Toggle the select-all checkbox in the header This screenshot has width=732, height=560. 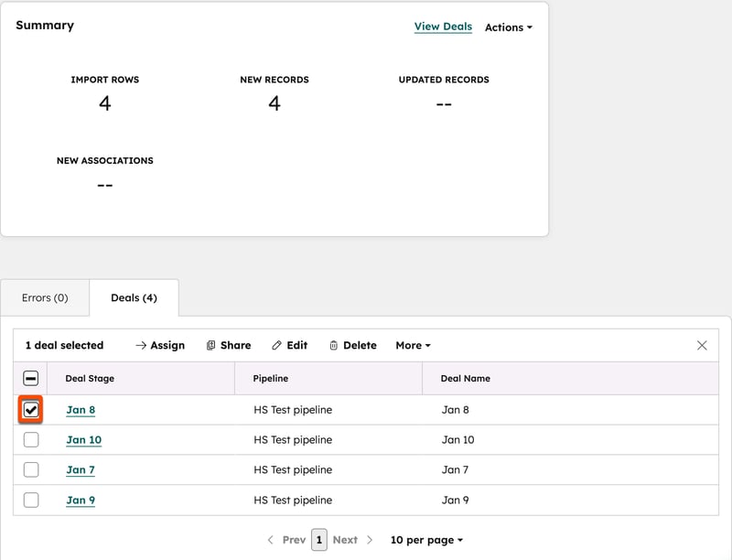[x=33, y=378]
